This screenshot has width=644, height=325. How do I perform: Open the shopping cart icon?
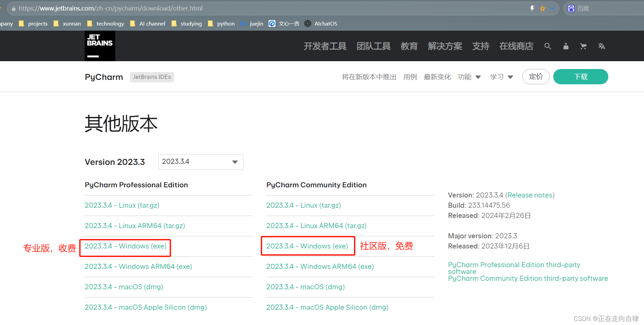pyautogui.click(x=583, y=46)
